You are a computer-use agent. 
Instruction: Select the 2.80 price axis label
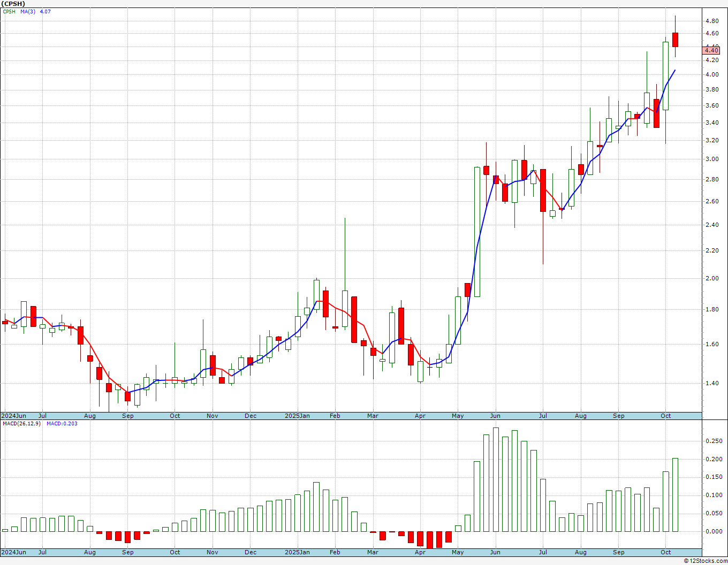coord(712,180)
